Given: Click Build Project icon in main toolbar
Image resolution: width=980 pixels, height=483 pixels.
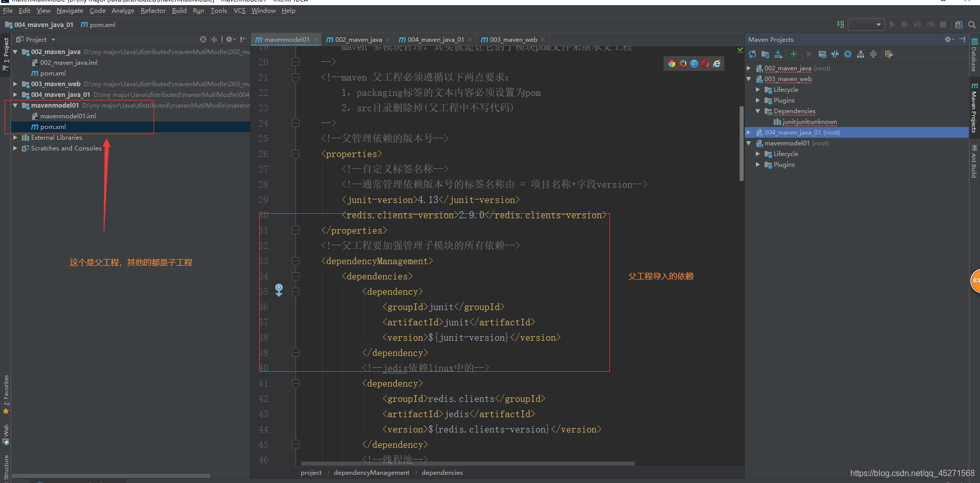Looking at the screenshot, I should pyautogui.click(x=840, y=24).
